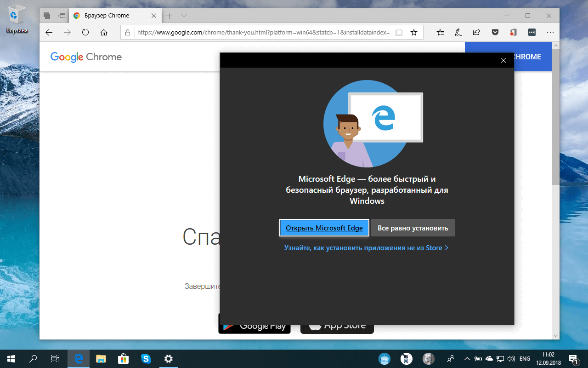Screen dimensions: 588x368
Task: Close the Edge promotion dialog
Action: (503, 60)
